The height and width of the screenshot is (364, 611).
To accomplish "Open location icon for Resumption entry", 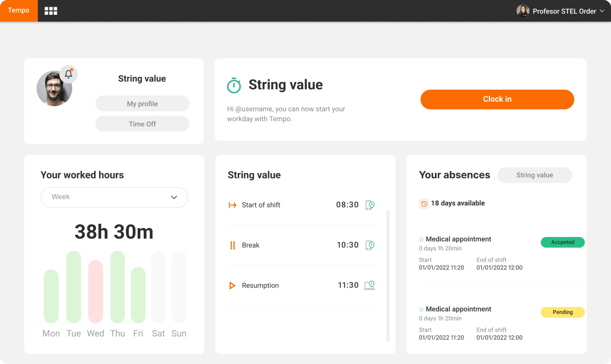I will tap(370, 285).
